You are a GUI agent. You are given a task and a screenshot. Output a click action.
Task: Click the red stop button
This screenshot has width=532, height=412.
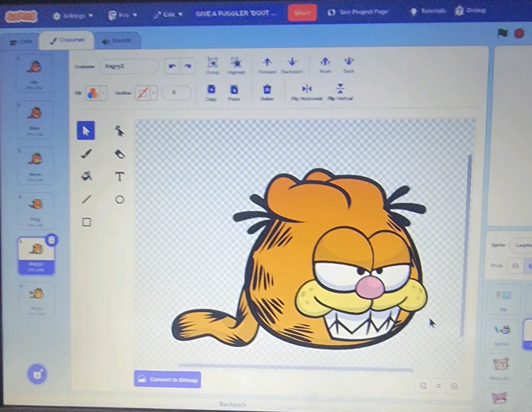pyautogui.click(x=519, y=33)
